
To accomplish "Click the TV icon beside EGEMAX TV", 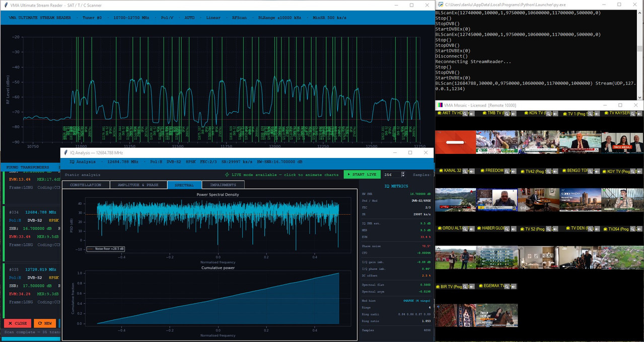I will tap(481, 286).
